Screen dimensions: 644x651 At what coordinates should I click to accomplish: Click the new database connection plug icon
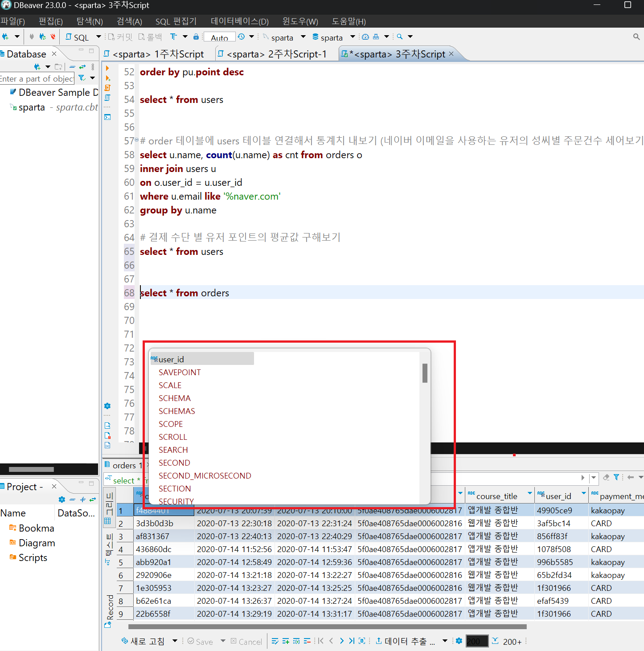(x=5, y=37)
